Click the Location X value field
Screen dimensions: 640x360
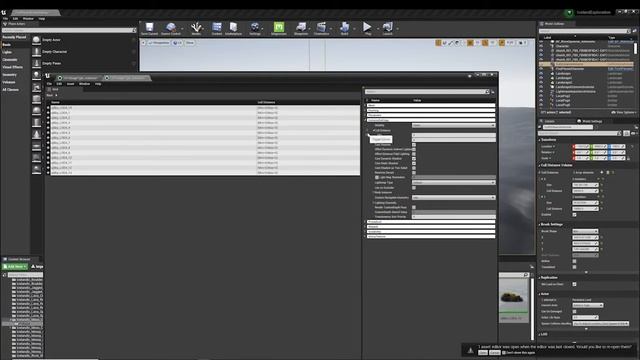[x=582, y=147]
